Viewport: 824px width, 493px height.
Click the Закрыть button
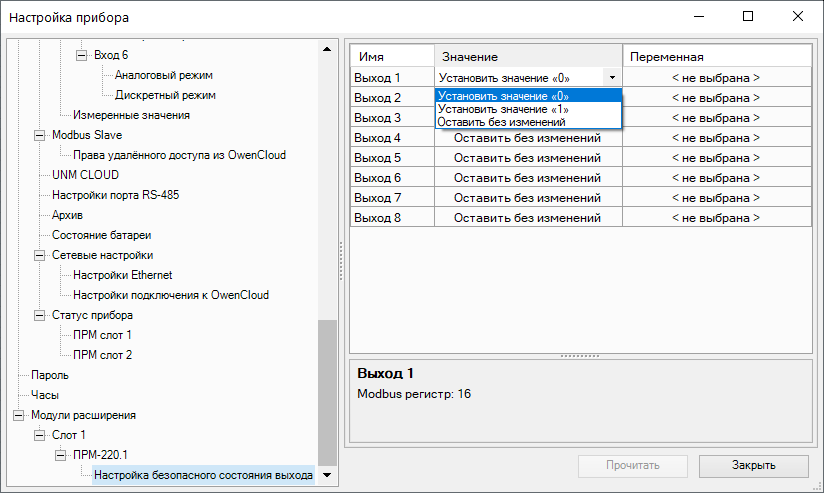point(752,465)
